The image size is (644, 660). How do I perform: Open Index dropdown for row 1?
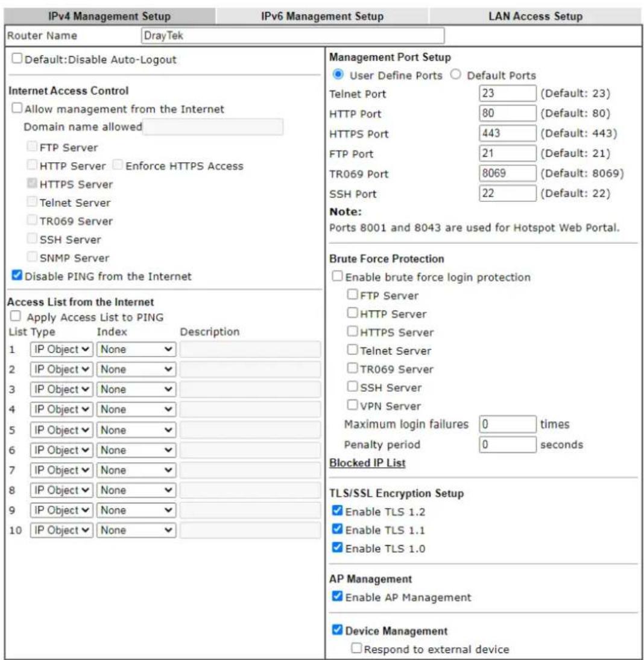136,350
